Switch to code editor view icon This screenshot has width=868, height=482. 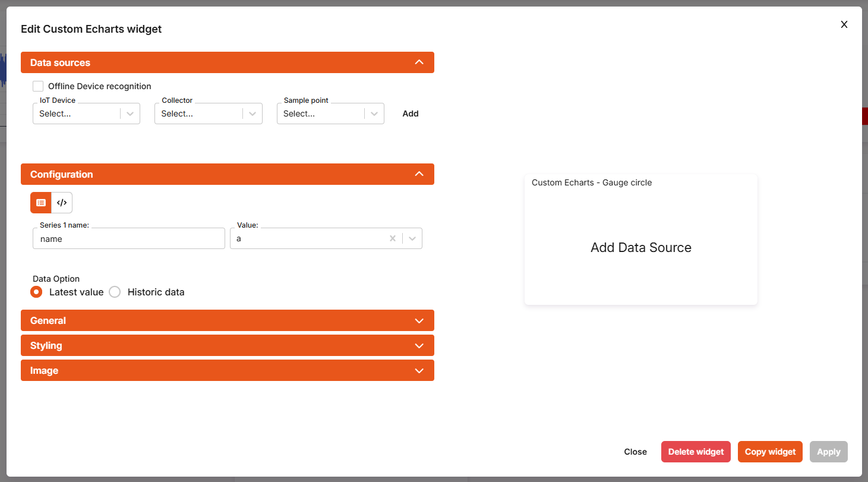(x=62, y=203)
